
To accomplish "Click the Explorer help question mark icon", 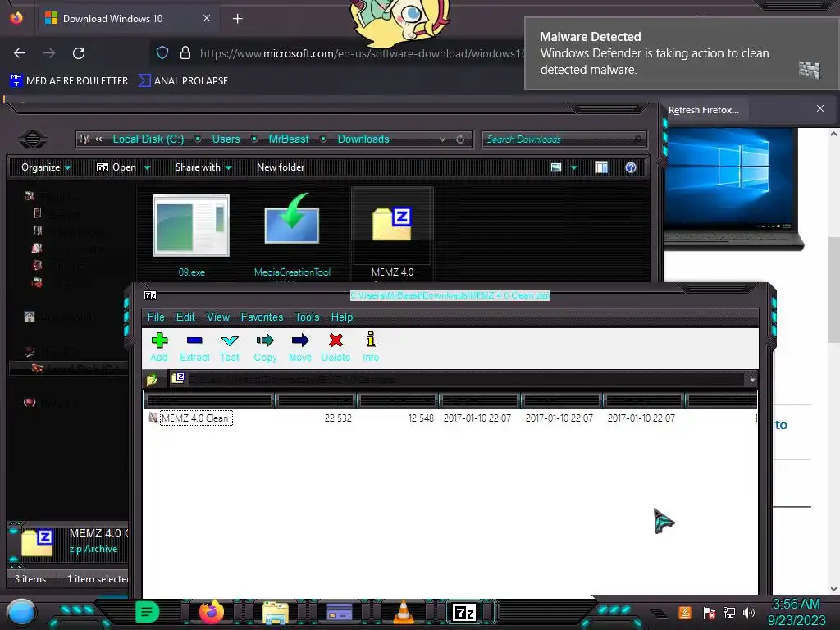I will [x=631, y=167].
